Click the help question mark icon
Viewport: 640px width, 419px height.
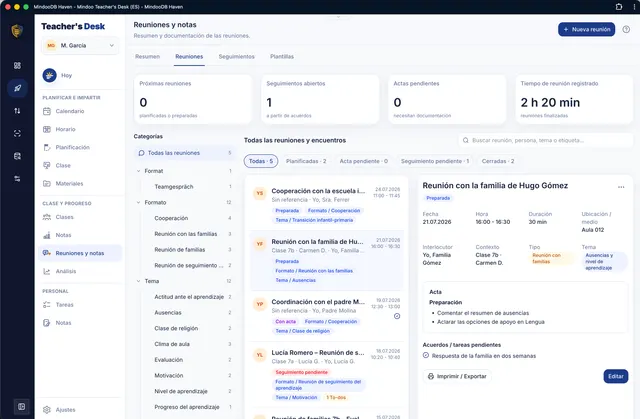pos(626,29)
